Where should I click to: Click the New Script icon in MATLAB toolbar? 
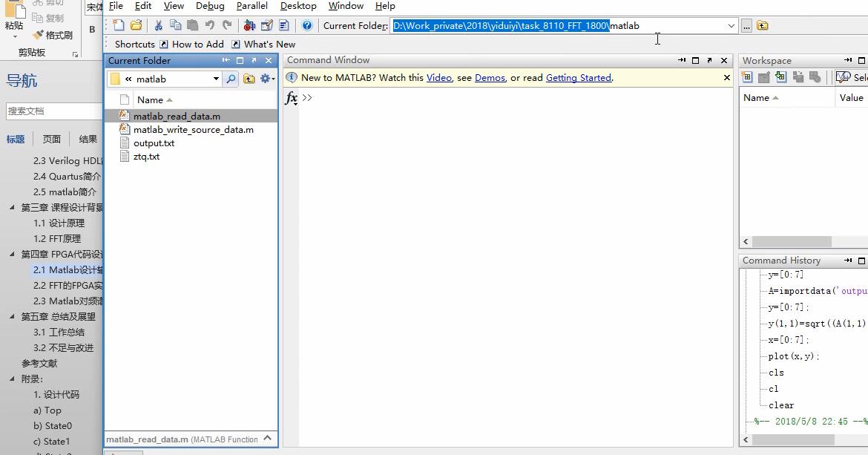119,25
